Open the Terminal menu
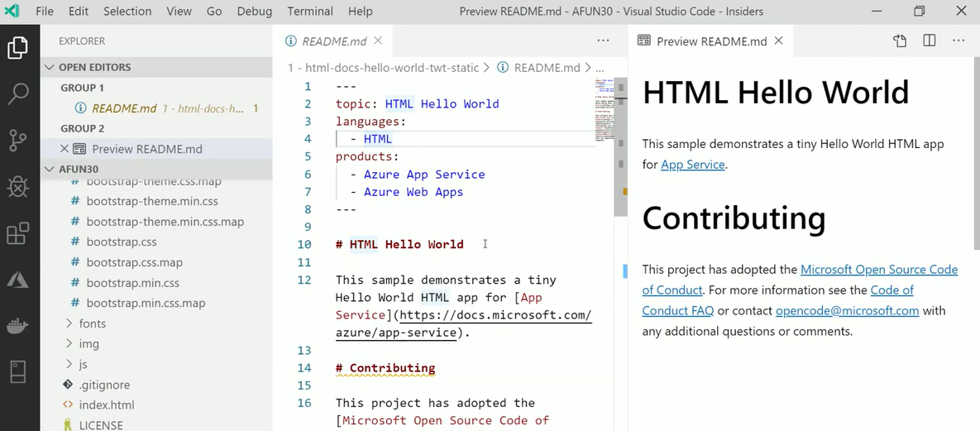Screen dimensions: 980x431 click(309, 12)
